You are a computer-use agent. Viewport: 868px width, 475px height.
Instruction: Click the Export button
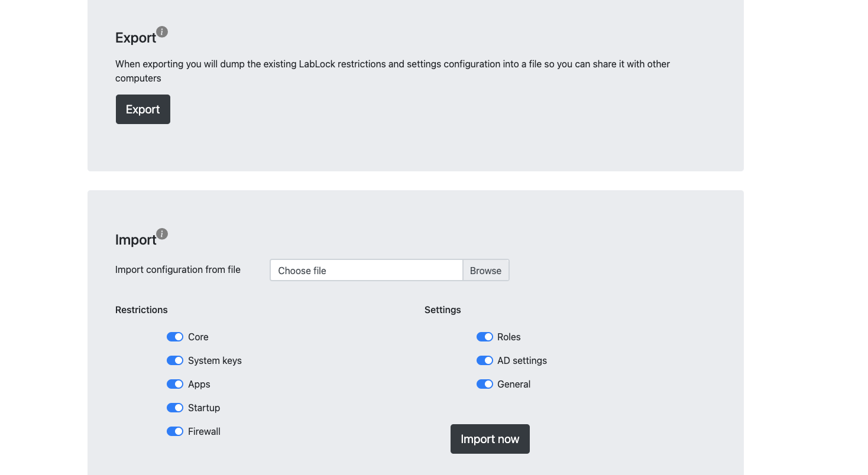pos(143,109)
